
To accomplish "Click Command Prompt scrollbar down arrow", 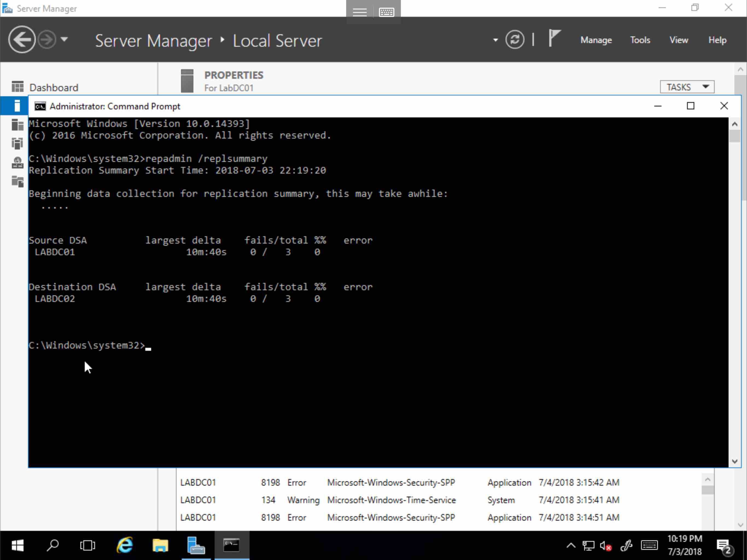I will coord(734,461).
